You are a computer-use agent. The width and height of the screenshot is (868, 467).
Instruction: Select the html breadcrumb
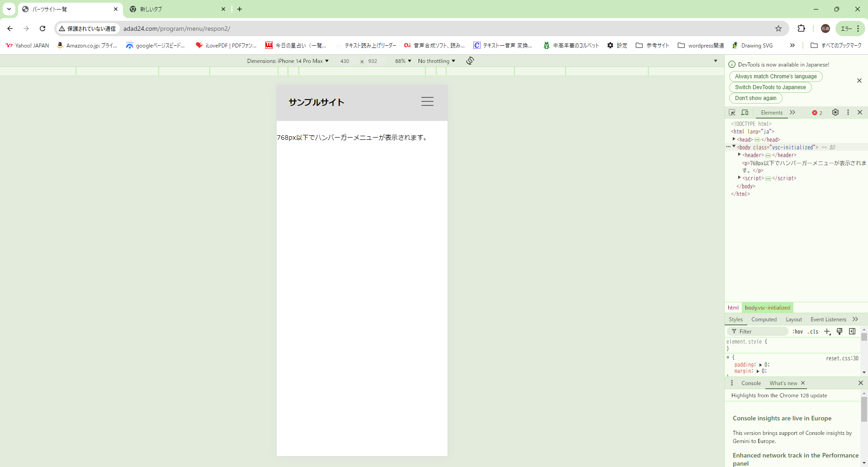click(733, 308)
